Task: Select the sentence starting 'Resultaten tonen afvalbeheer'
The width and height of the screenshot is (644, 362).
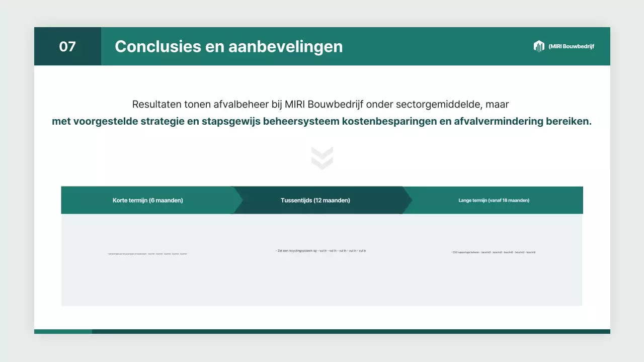Action: [x=320, y=105]
